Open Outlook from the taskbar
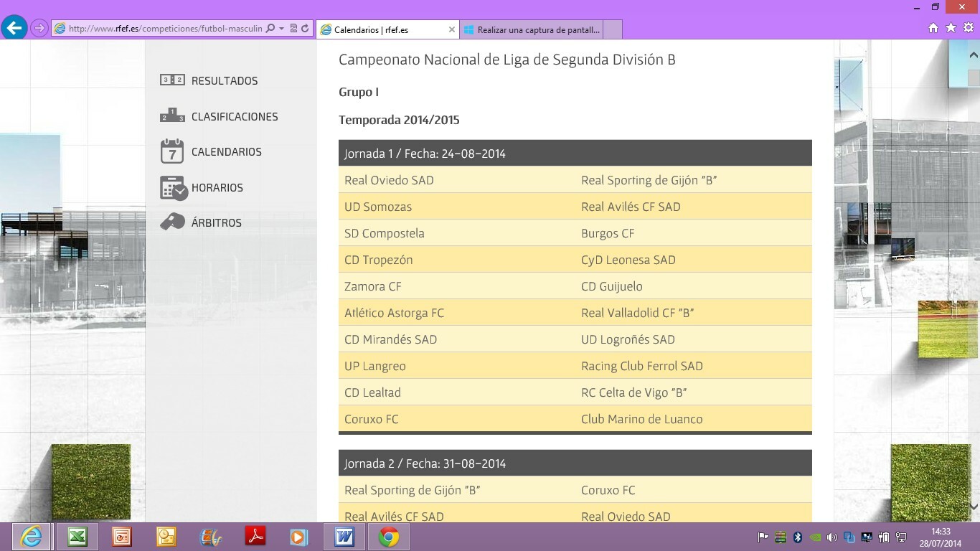Image resolution: width=980 pixels, height=551 pixels. click(x=166, y=537)
